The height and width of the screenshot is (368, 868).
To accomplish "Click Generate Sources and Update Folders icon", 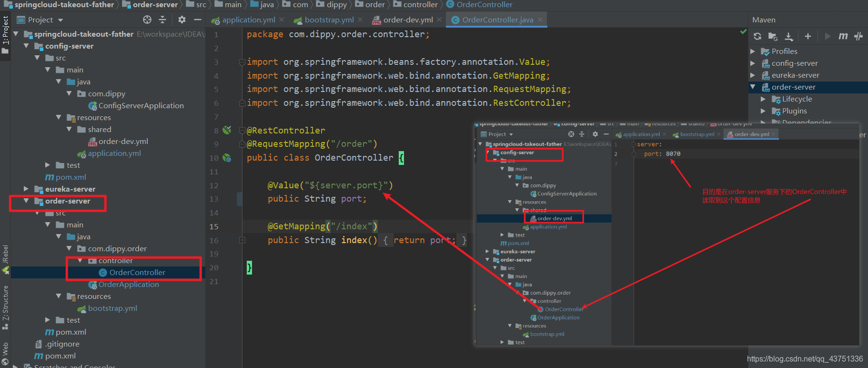I will click(x=773, y=36).
